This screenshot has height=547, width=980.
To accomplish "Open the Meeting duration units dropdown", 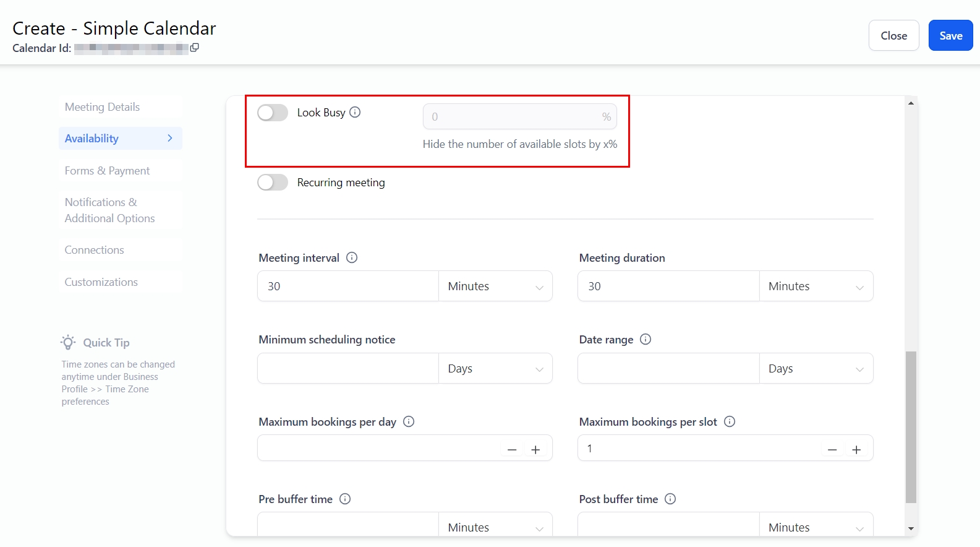I will 816,286.
